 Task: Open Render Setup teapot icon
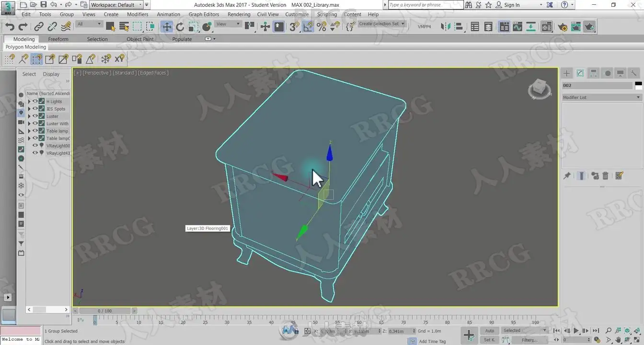[562, 27]
